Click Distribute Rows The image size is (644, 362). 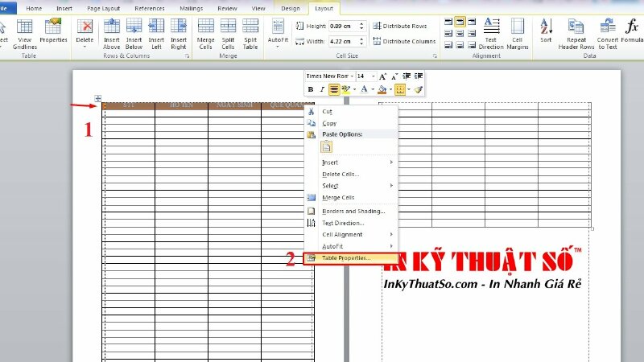400,26
